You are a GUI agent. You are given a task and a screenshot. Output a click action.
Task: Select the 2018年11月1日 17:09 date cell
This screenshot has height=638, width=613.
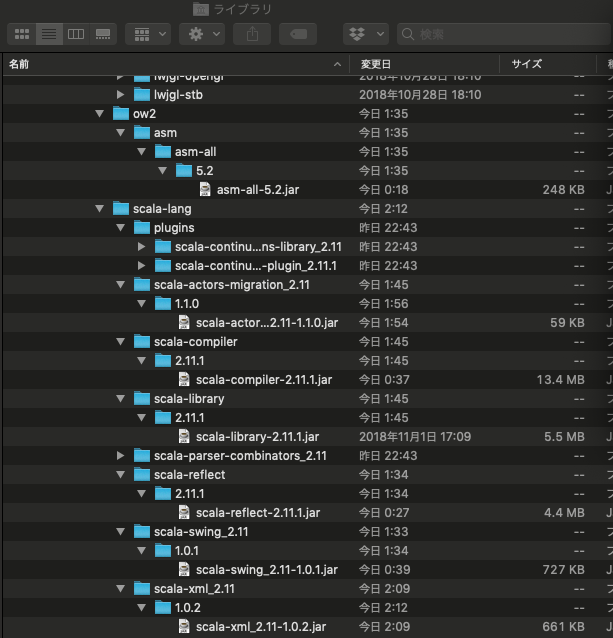[x=415, y=437]
